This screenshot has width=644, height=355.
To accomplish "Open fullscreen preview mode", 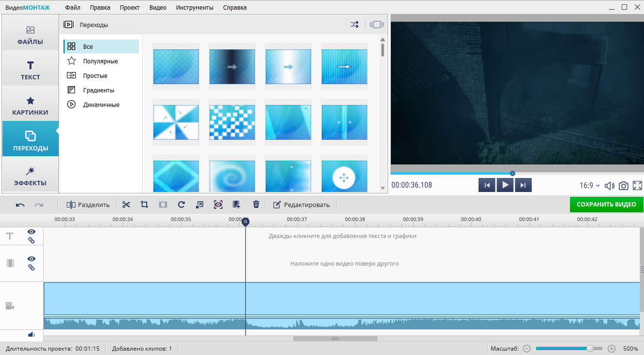I will (637, 185).
